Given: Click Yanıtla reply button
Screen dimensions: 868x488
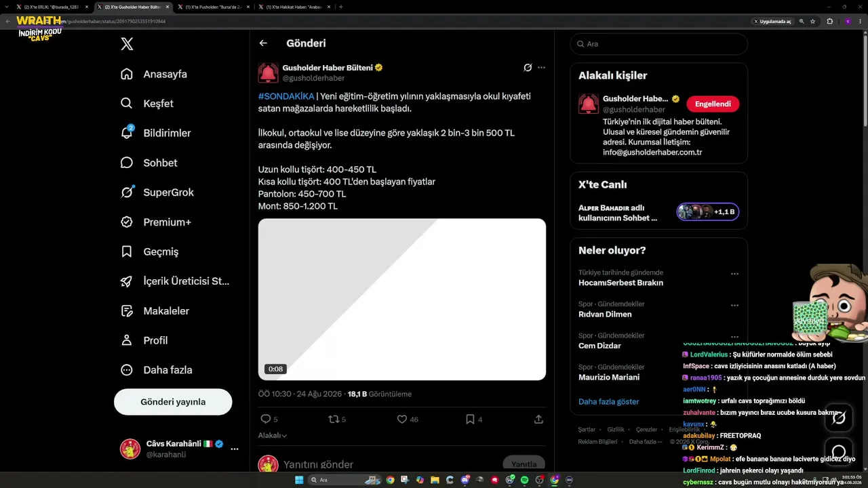Looking at the screenshot, I should coord(524,464).
